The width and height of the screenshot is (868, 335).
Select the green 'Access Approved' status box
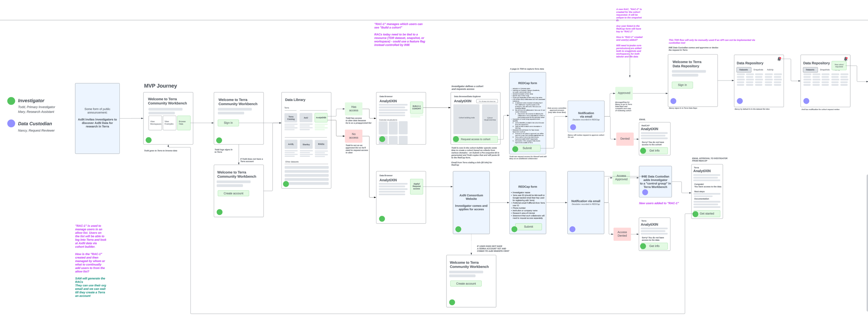[x=621, y=178]
